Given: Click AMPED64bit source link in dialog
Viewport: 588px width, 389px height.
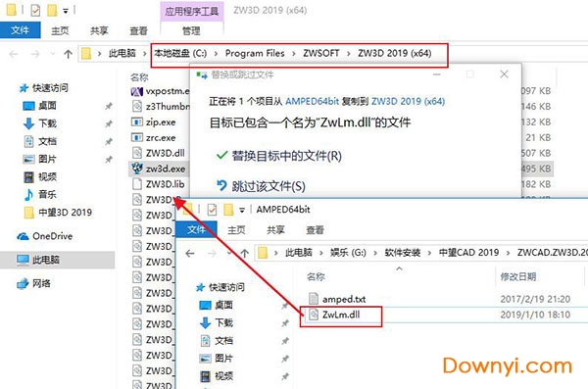Looking at the screenshot, I should [x=312, y=101].
